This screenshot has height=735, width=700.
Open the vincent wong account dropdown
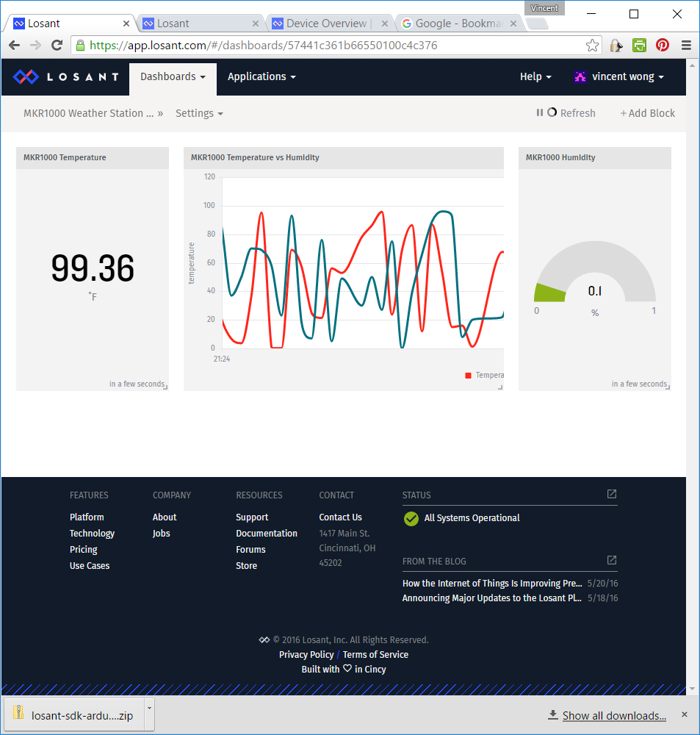coord(619,76)
